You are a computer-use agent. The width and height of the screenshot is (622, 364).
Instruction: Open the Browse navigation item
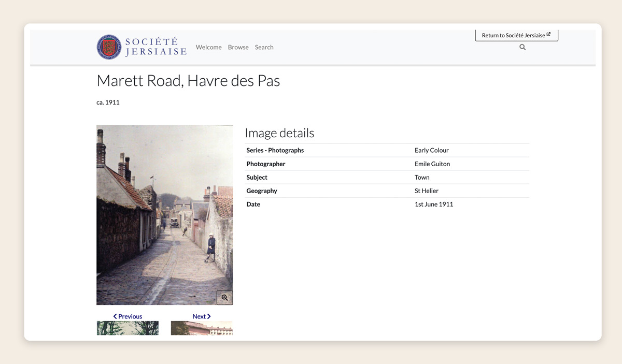click(238, 47)
